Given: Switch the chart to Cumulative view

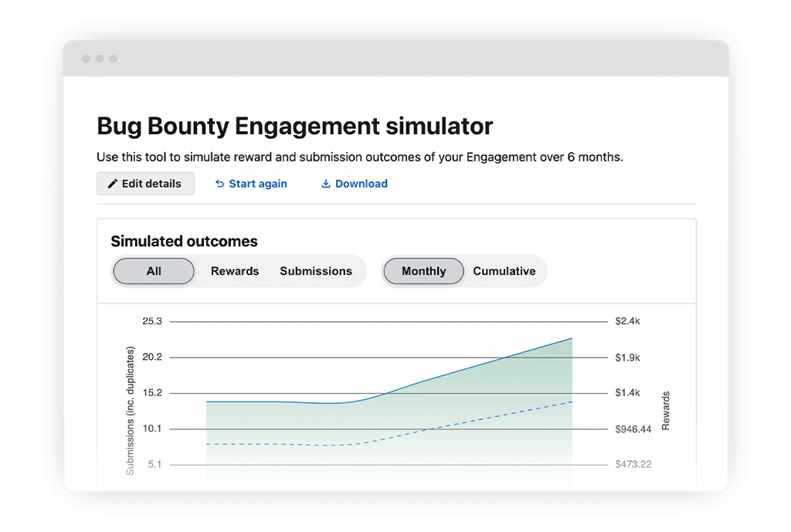Looking at the screenshot, I should 504,271.
